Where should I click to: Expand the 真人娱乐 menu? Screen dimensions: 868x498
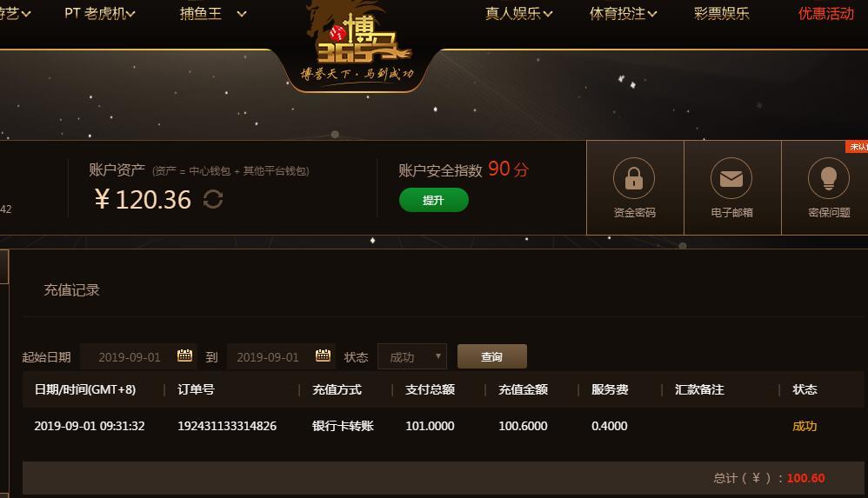[518, 13]
